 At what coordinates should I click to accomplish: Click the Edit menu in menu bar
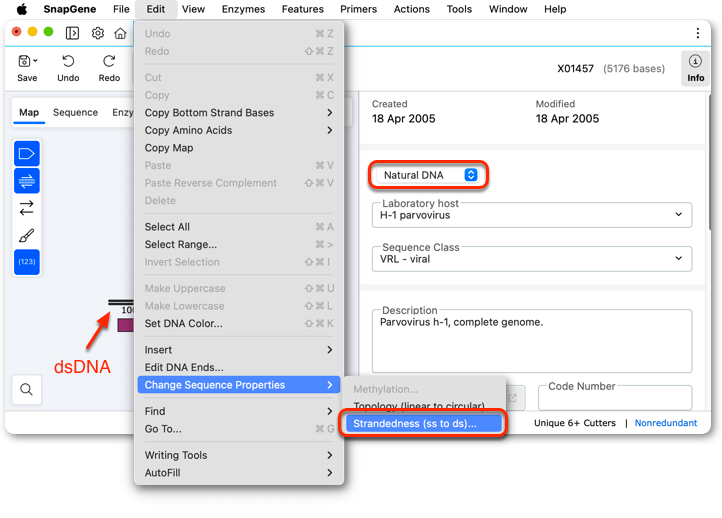[156, 9]
